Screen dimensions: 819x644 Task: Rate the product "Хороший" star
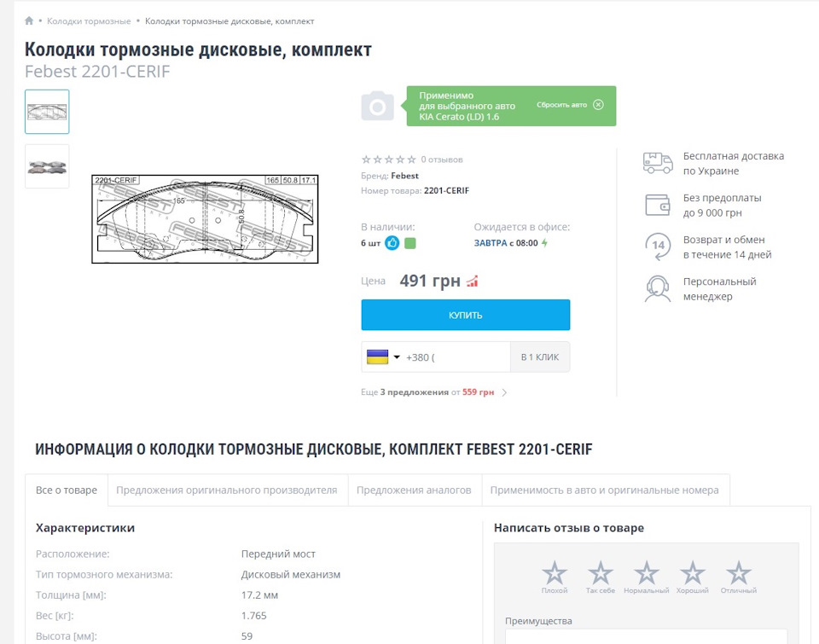(x=692, y=573)
